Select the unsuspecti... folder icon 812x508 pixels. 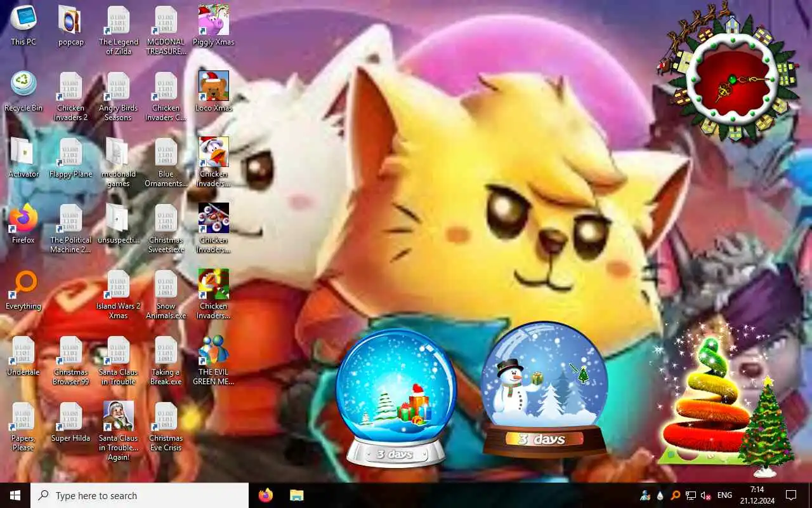pos(119,224)
